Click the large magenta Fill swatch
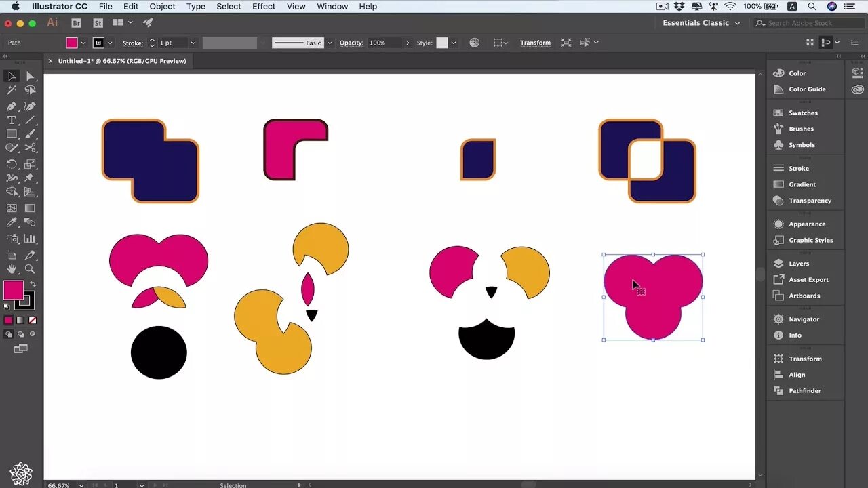 [x=13, y=290]
